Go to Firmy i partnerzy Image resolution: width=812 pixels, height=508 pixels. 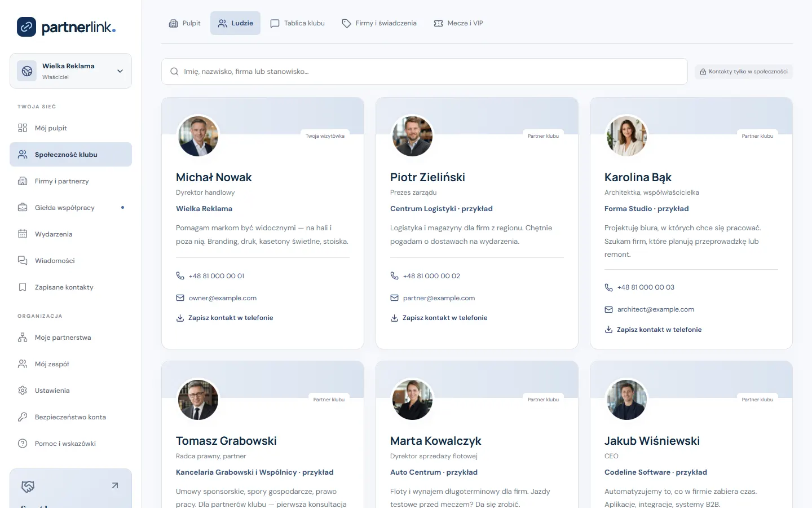[x=70, y=181]
